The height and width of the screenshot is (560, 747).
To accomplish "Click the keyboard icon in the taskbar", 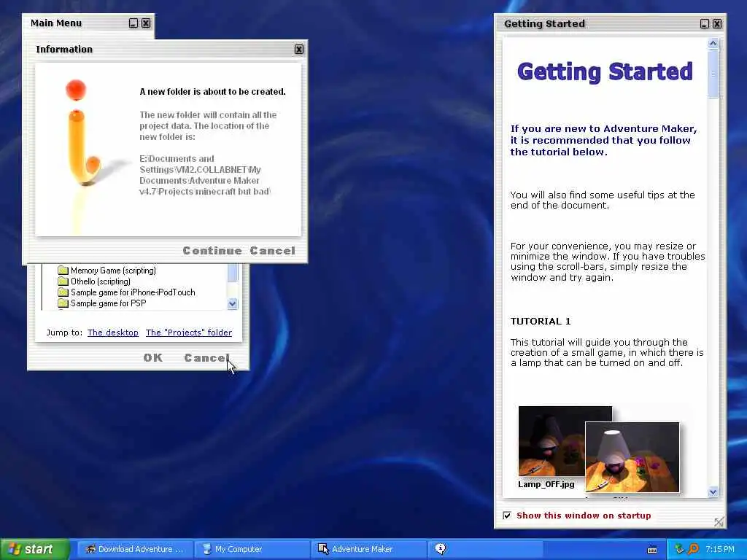I will click(652, 550).
